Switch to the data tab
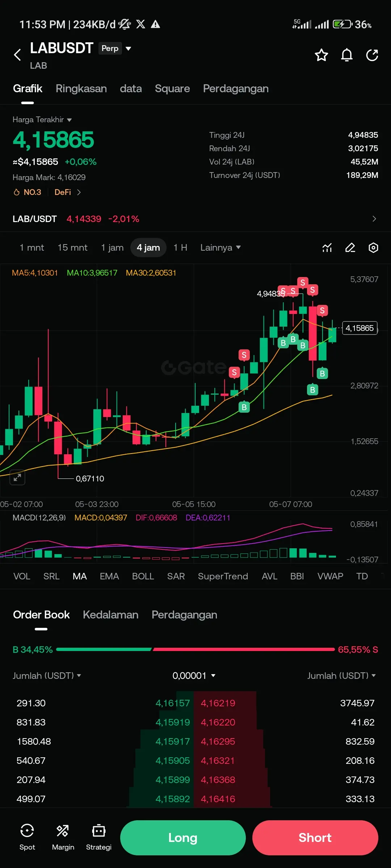 (x=131, y=89)
